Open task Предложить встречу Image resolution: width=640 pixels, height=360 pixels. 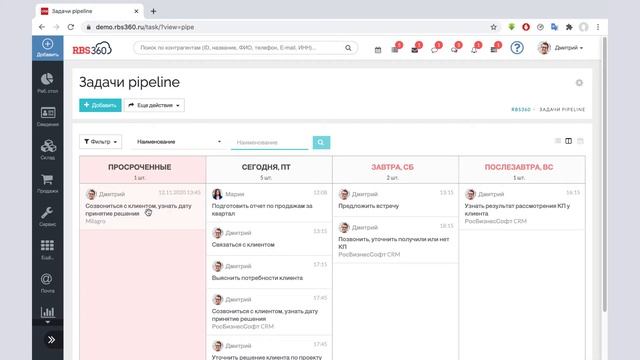point(368,206)
